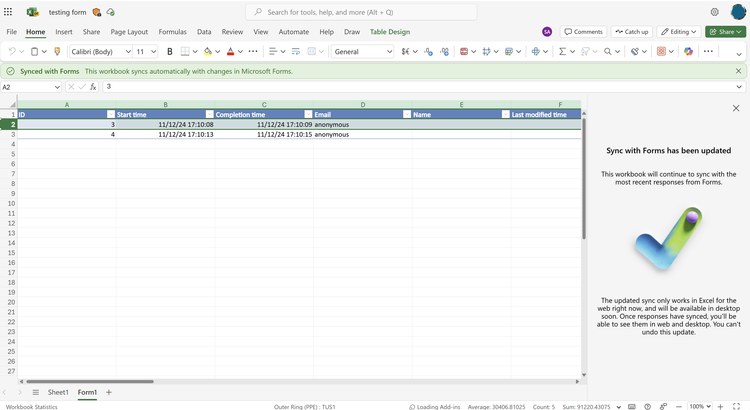Screen dimensions: 750x410
Task: Open the app launcher waffle icon
Action: pyautogui.click(x=8, y=12)
